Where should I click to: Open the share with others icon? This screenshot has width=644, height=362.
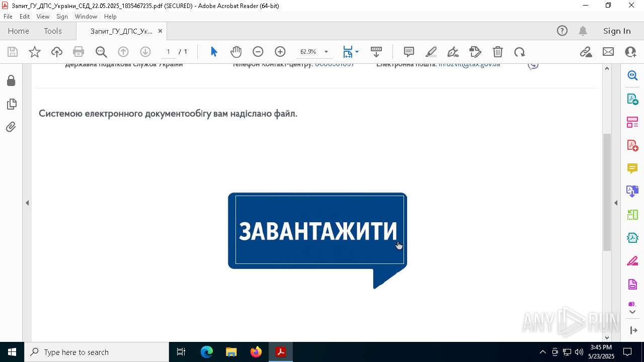(630, 52)
